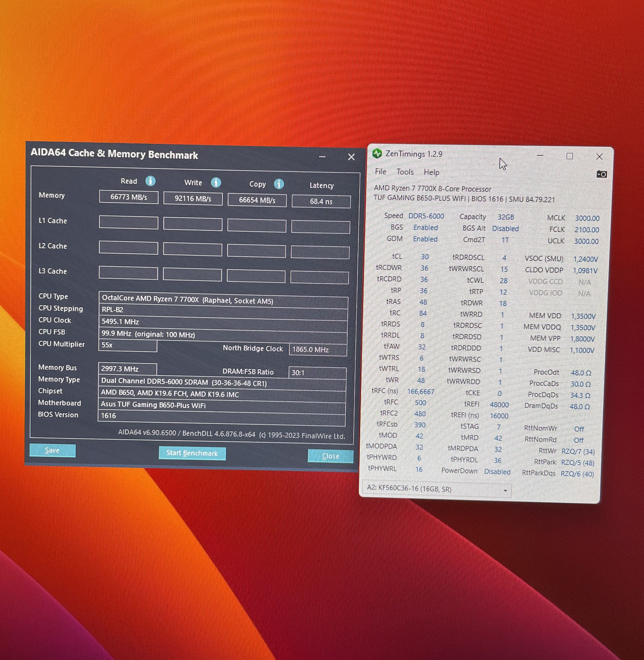
Task: Open the File menu in ZenTimings
Action: (x=381, y=171)
